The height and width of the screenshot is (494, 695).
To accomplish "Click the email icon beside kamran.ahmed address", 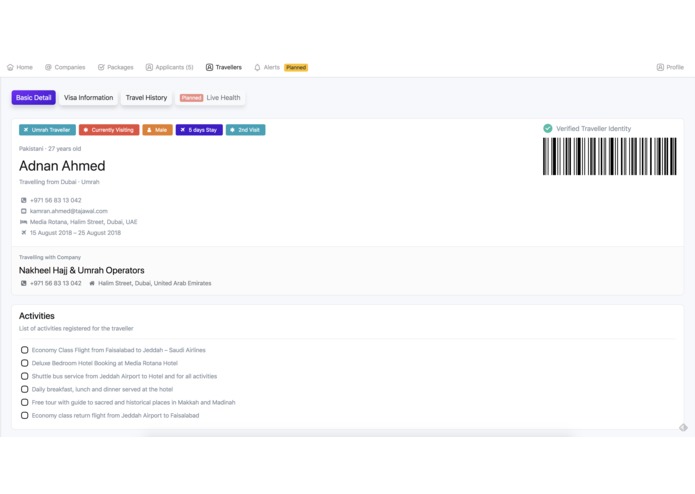I will click(24, 211).
